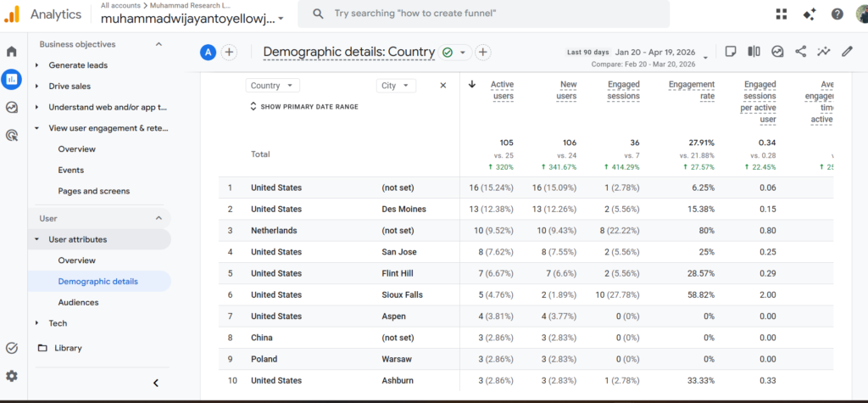
Task: Show primary date range toggle
Action: (304, 106)
